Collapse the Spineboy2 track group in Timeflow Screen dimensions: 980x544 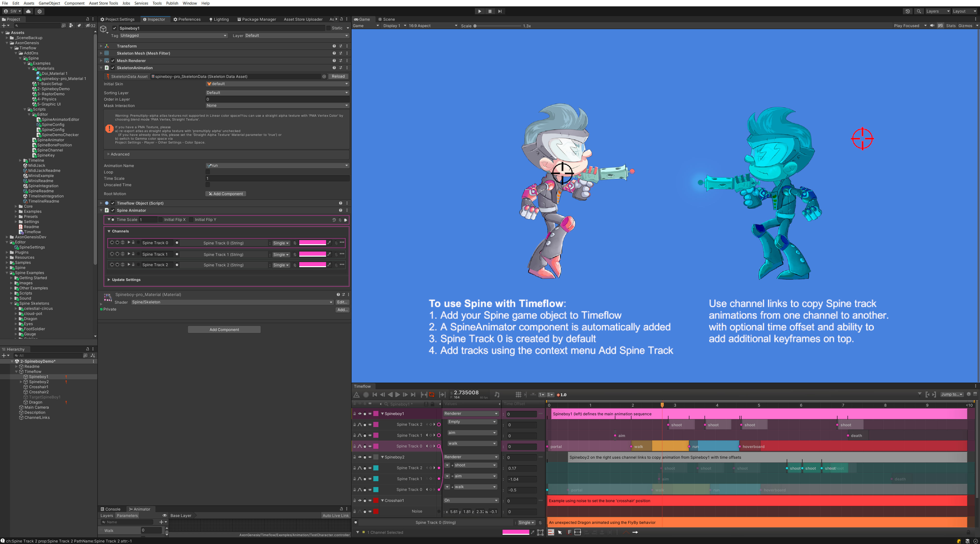coord(382,457)
